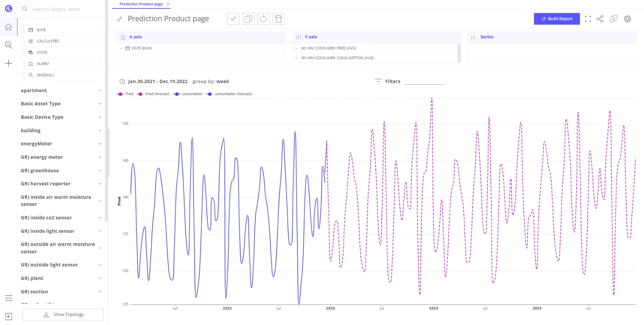
Task: Toggle fullscreen view icon
Action: [x=588, y=19]
